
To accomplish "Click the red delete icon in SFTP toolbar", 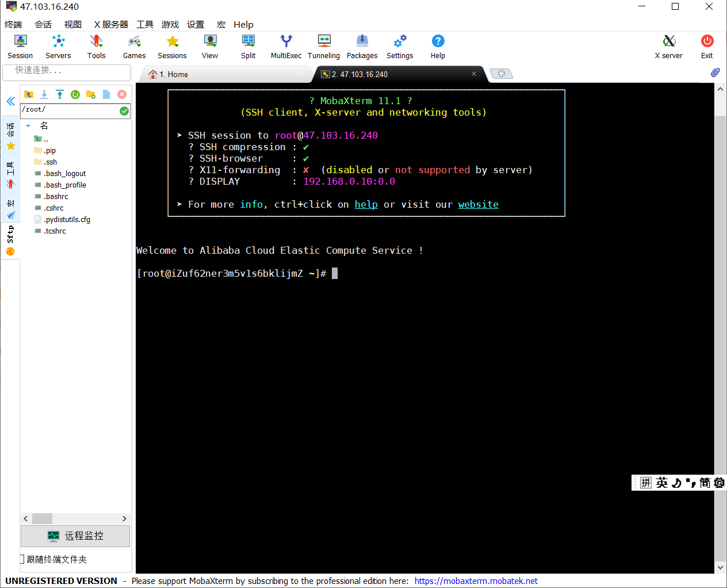I will click(122, 94).
